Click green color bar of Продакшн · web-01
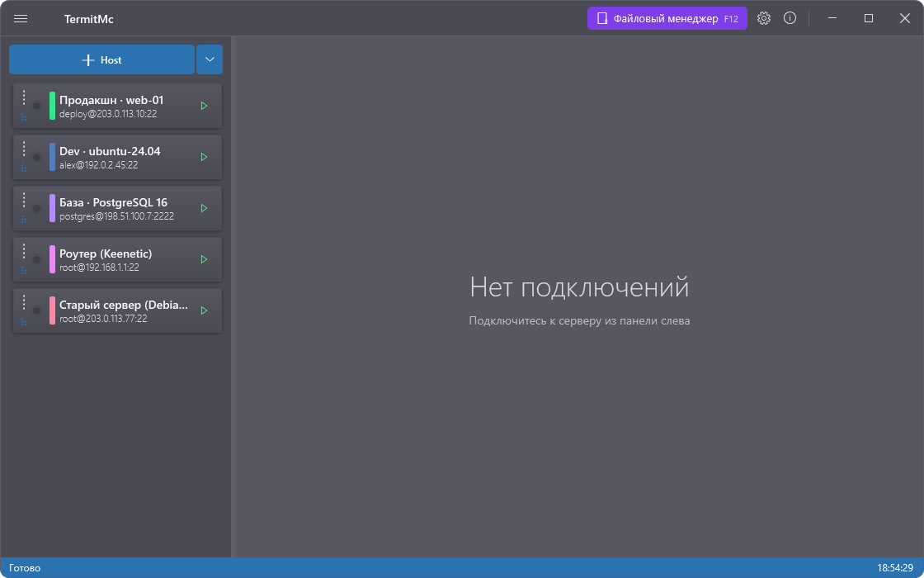This screenshot has width=924, height=578. pos(53,106)
